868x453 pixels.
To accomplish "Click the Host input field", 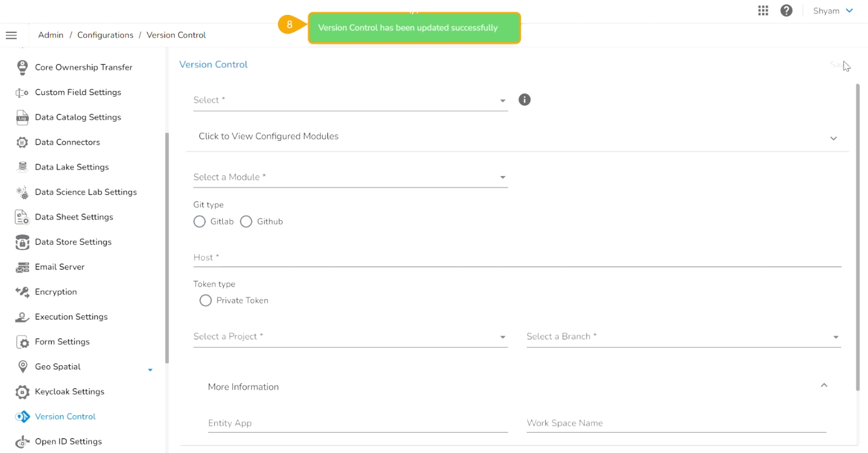I will click(x=517, y=258).
